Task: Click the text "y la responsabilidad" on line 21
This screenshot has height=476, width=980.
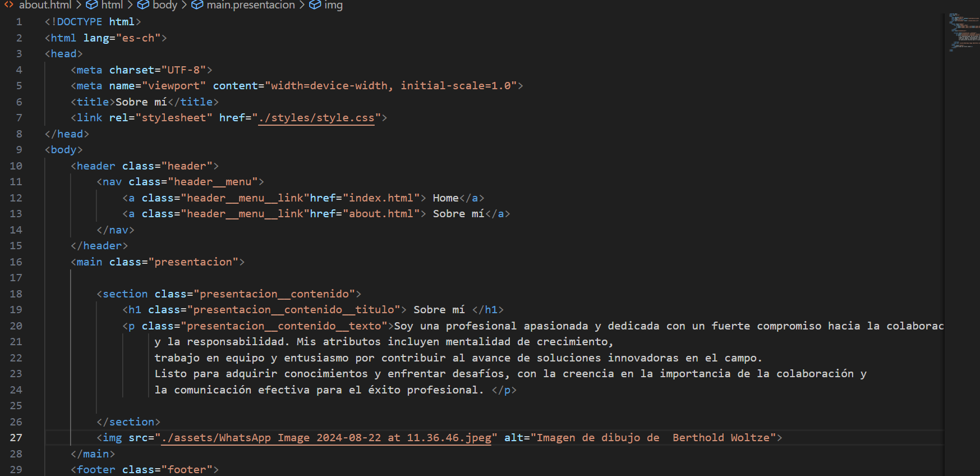Action: point(219,342)
